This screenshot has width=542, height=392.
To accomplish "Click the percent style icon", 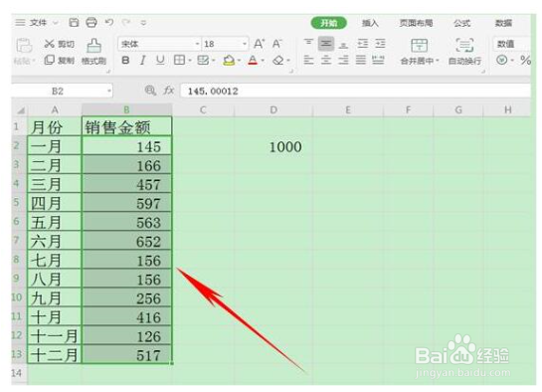I will point(525,60).
